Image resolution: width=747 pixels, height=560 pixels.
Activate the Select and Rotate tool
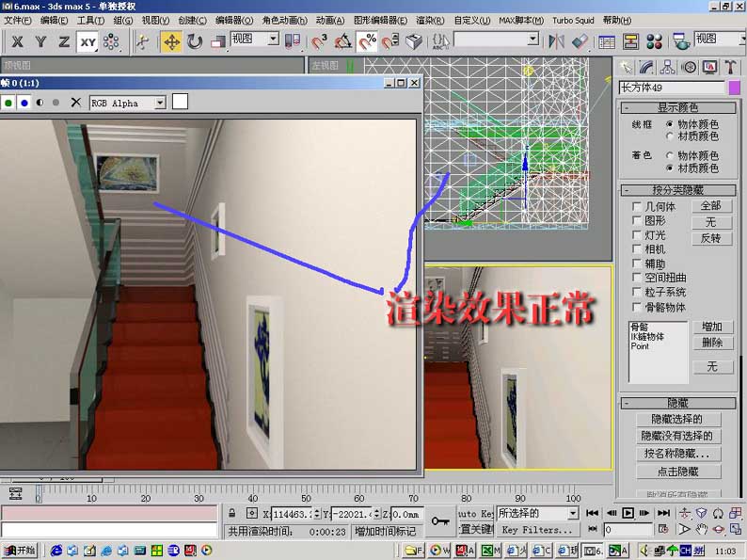[x=195, y=42]
